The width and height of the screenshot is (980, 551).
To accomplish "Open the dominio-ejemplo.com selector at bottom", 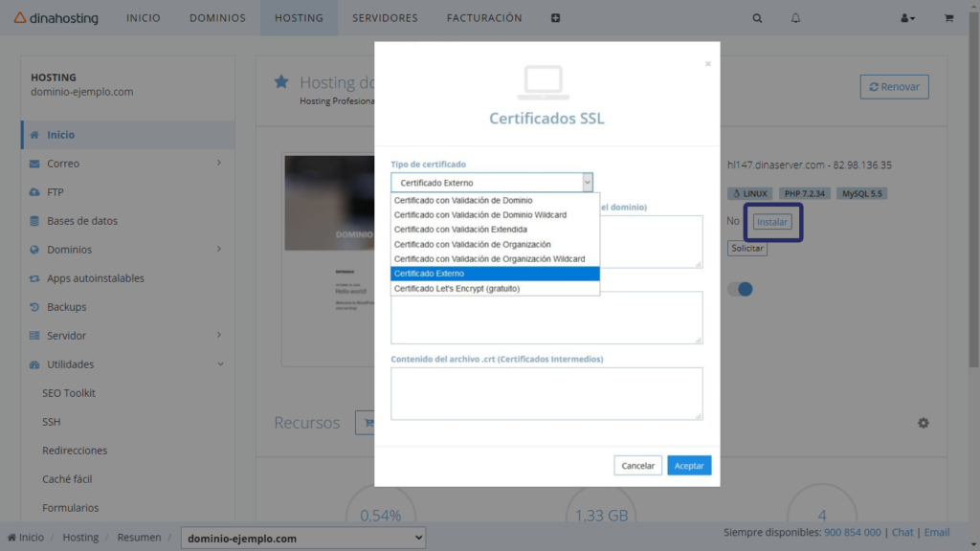I will click(x=302, y=538).
